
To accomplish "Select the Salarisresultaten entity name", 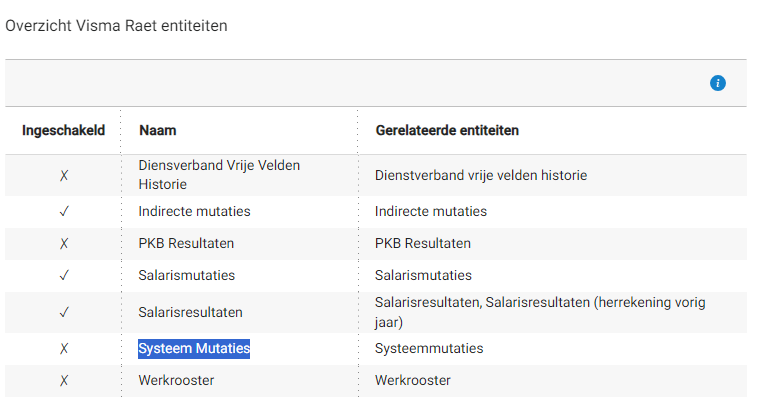I will [190, 312].
